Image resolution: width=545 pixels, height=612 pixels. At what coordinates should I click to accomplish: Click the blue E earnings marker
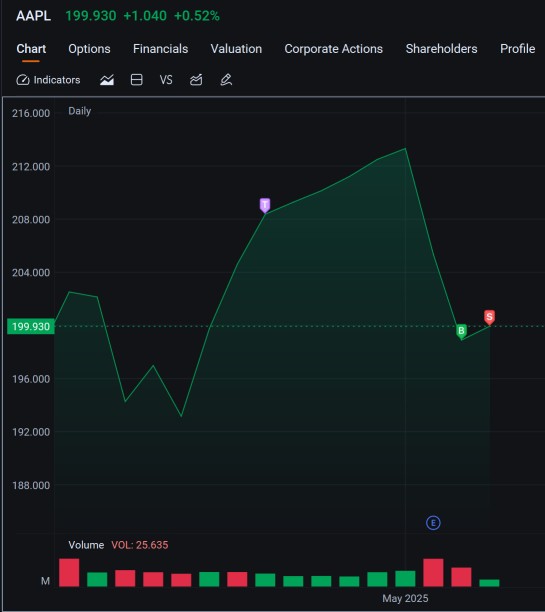pyautogui.click(x=433, y=523)
